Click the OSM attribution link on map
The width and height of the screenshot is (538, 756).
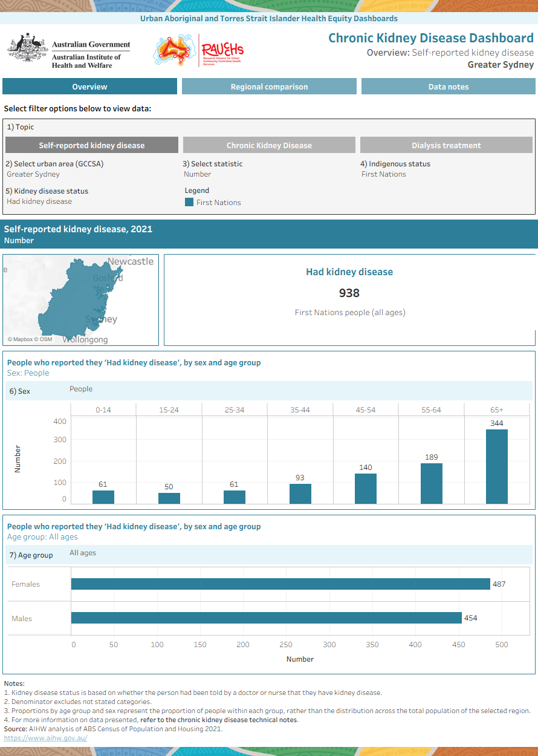pos(43,339)
